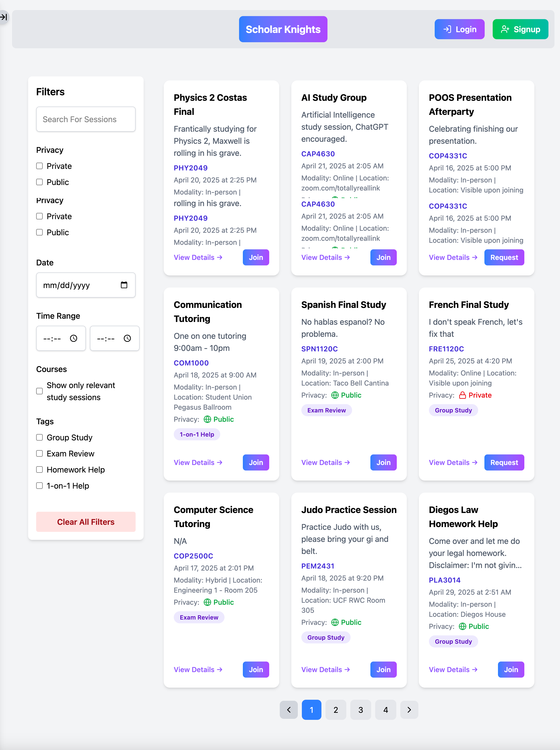Check the Exam Review tag filter

[x=40, y=454]
